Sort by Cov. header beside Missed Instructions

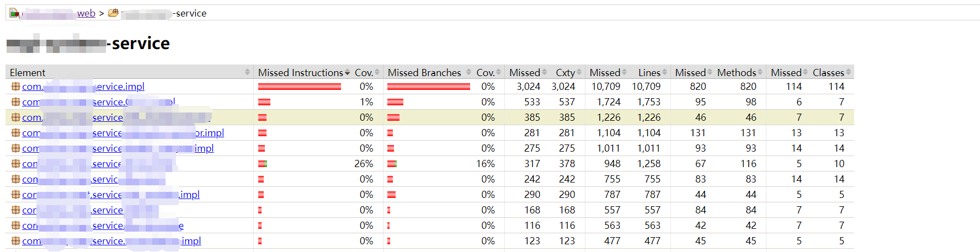coord(367,72)
